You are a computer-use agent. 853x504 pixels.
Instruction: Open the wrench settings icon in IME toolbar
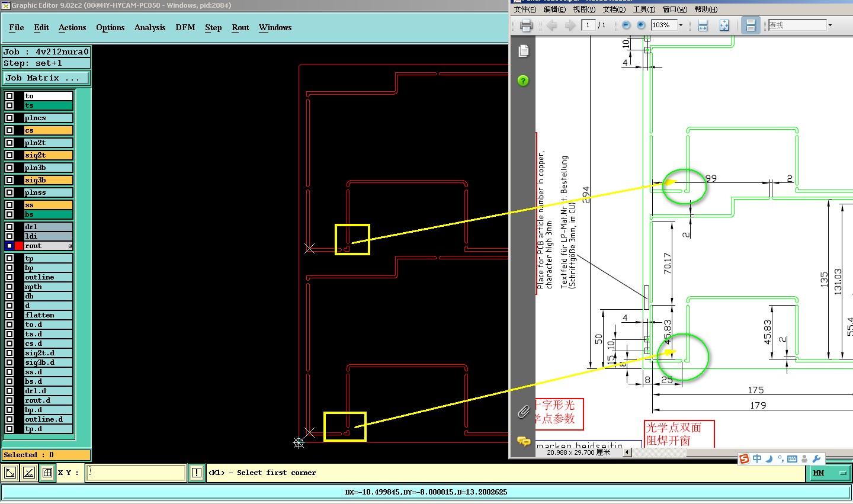point(817,459)
